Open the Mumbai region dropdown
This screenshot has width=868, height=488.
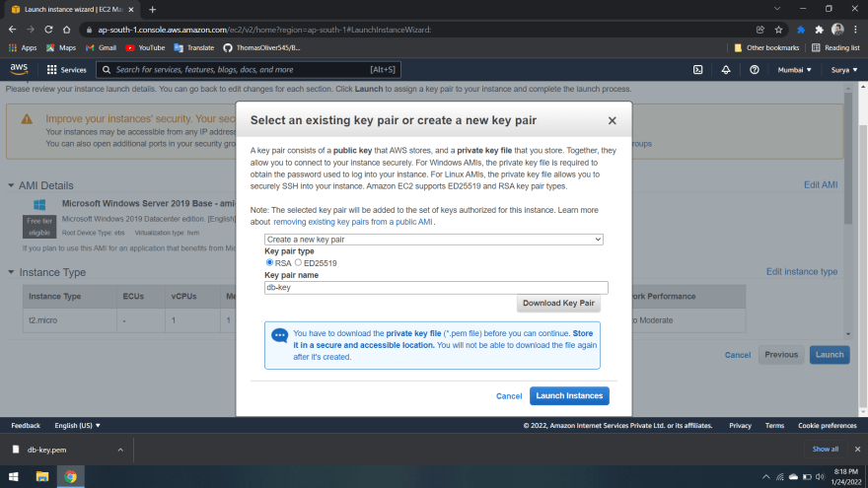coord(794,70)
